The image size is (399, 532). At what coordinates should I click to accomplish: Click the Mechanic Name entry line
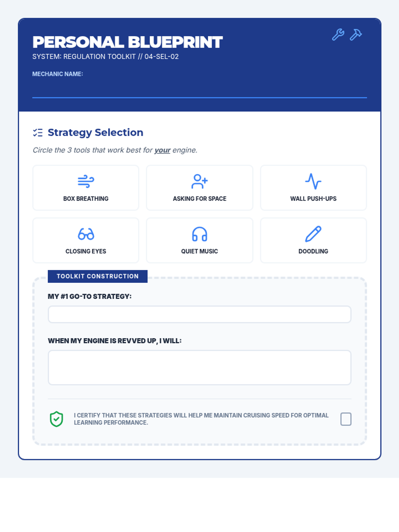[199, 90]
